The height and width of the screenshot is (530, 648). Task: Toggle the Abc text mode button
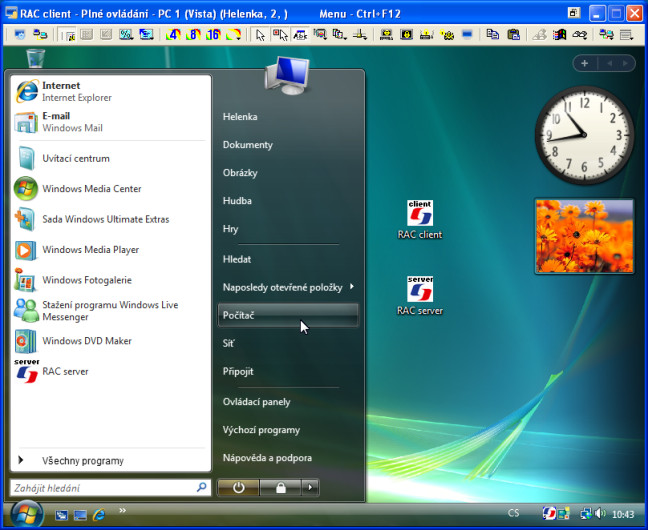click(300, 35)
